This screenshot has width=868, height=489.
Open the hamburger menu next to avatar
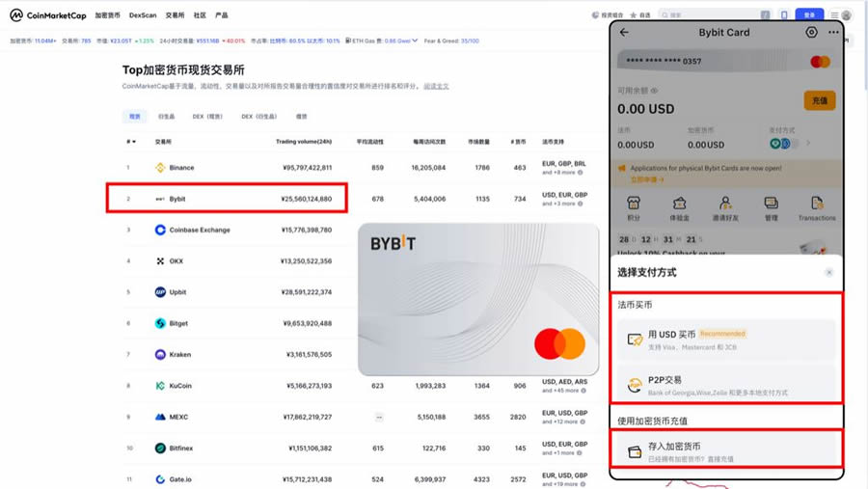[x=834, y=15]
